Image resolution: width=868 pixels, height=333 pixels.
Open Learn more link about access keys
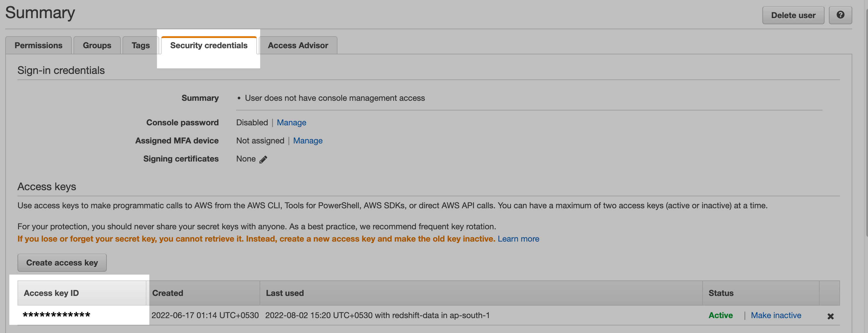[x=518, y=239]
